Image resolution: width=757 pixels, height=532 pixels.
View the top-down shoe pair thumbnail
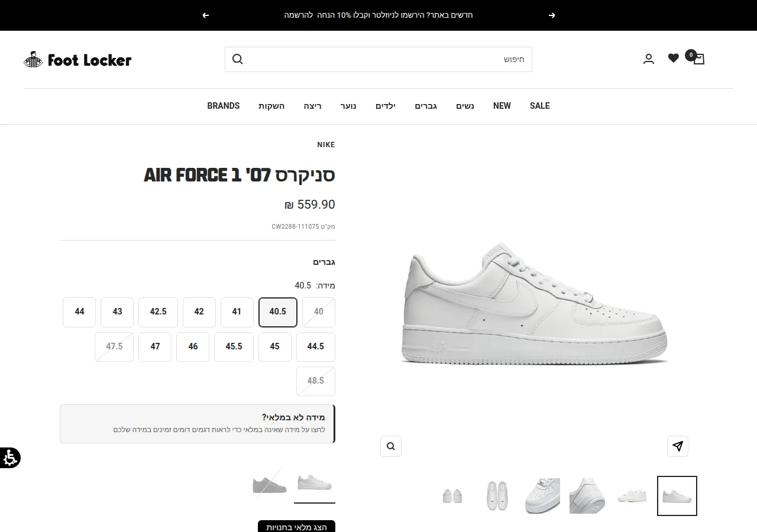(496, 496)
